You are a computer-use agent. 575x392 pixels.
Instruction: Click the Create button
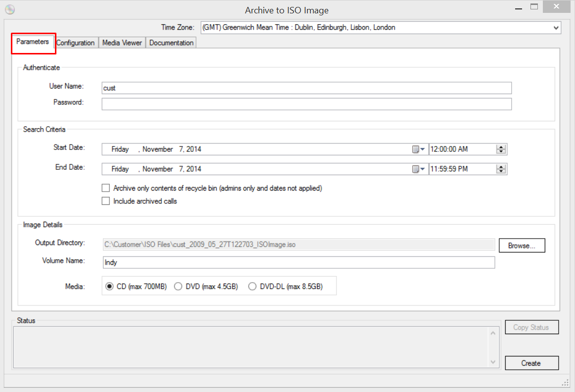click(531, 363)
